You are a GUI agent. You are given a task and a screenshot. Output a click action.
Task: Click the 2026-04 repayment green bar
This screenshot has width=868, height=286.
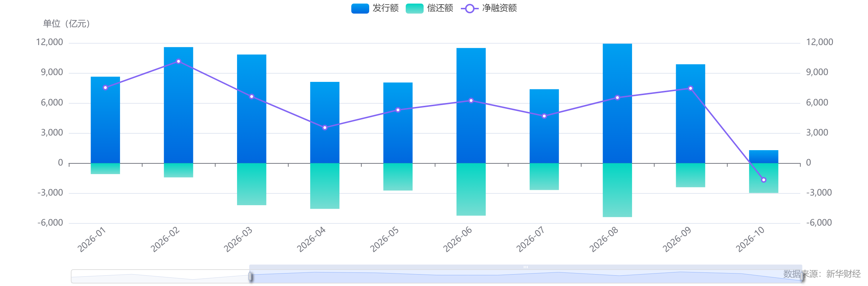click(x=325, y=186)
